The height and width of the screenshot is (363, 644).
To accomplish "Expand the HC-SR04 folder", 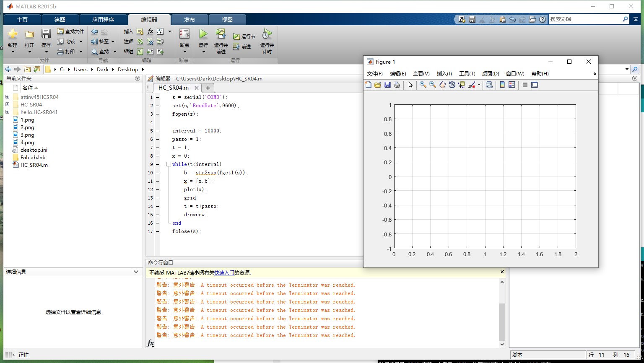I will [8, 104].
